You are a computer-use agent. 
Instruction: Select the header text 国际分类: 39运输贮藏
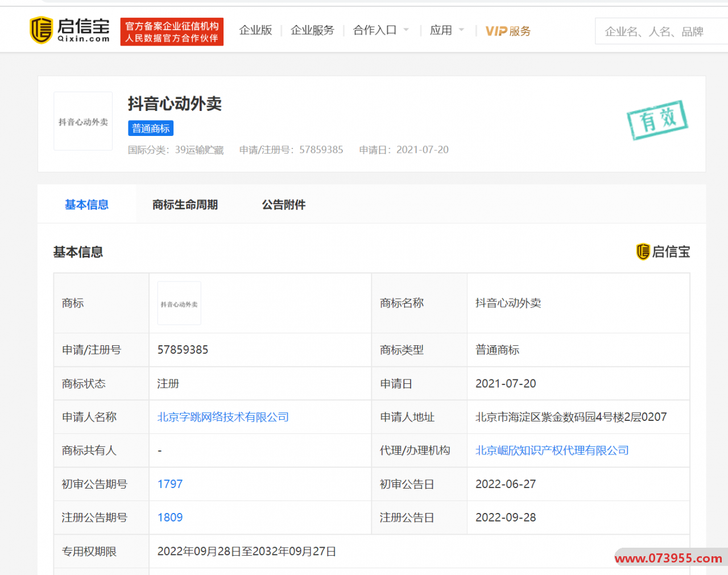tap(176, 150)
